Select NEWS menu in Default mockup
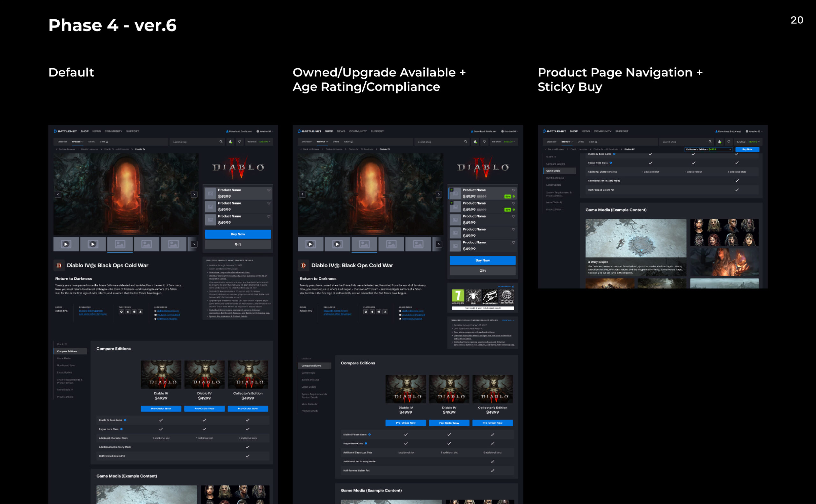 tap(97, 131)
